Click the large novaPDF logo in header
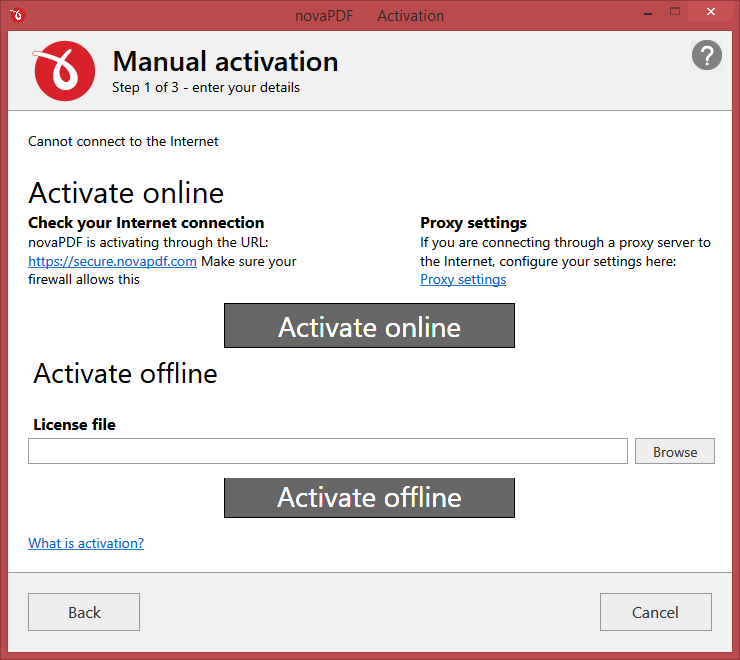This screenshot has width=740, height=660. (x=64, y=72)
